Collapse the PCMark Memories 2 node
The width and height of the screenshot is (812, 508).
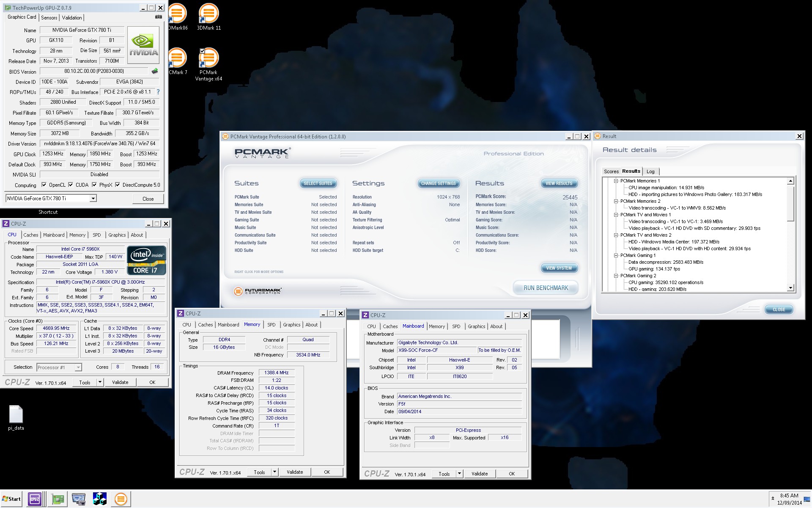[x=616, y=201]
